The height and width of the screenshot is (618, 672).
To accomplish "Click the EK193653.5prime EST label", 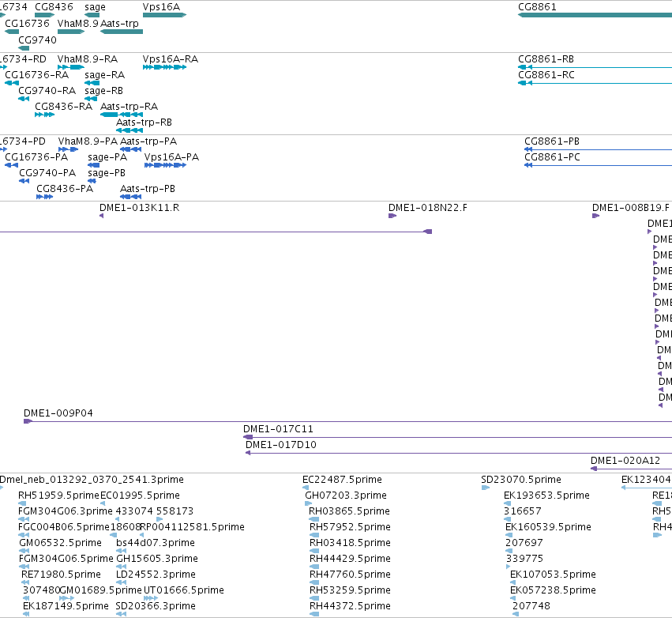I will (547, 496).
